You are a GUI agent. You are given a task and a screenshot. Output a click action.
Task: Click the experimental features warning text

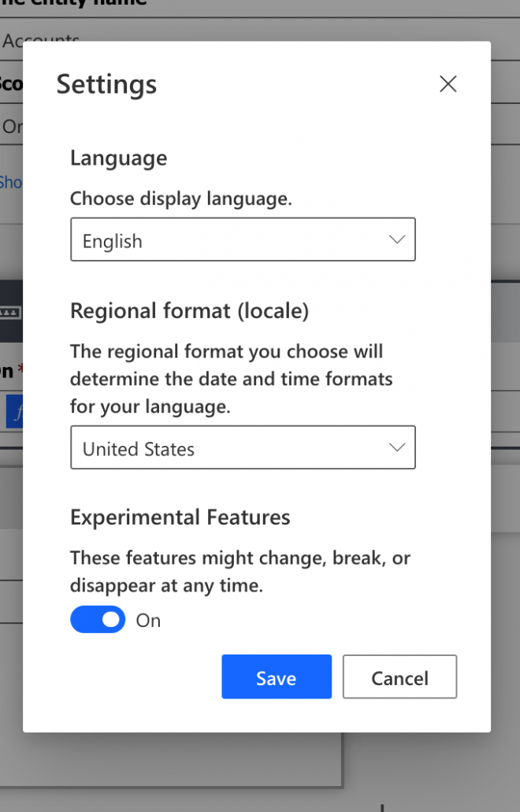click(x=240, y=573)
